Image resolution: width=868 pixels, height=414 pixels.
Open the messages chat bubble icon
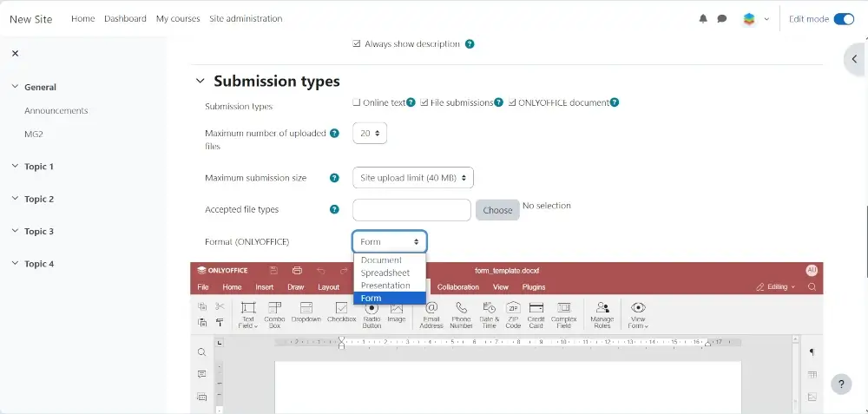coord(722,18)
